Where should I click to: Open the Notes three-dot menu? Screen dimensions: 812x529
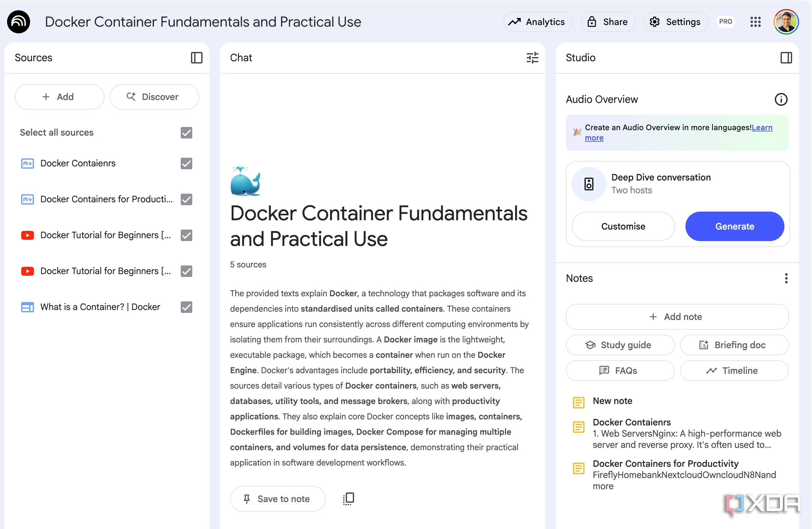pos(786,278)
